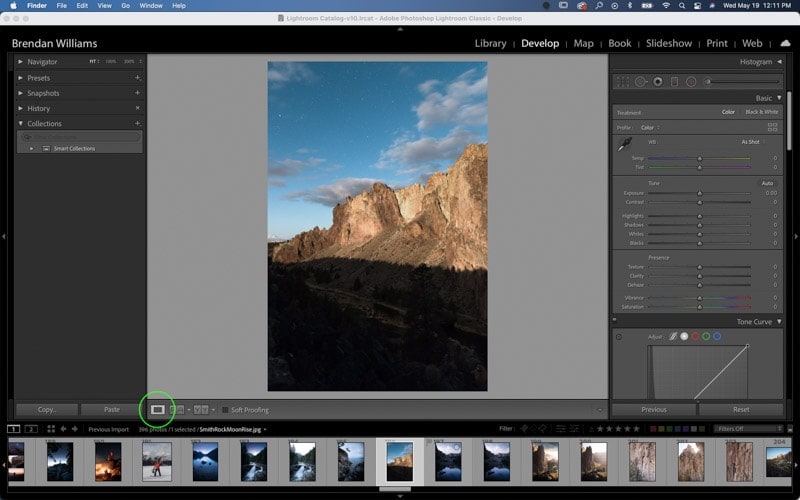Set Treatment to Black & White
The height and width of the screenshot is (500, 800).
pos(762,112)
